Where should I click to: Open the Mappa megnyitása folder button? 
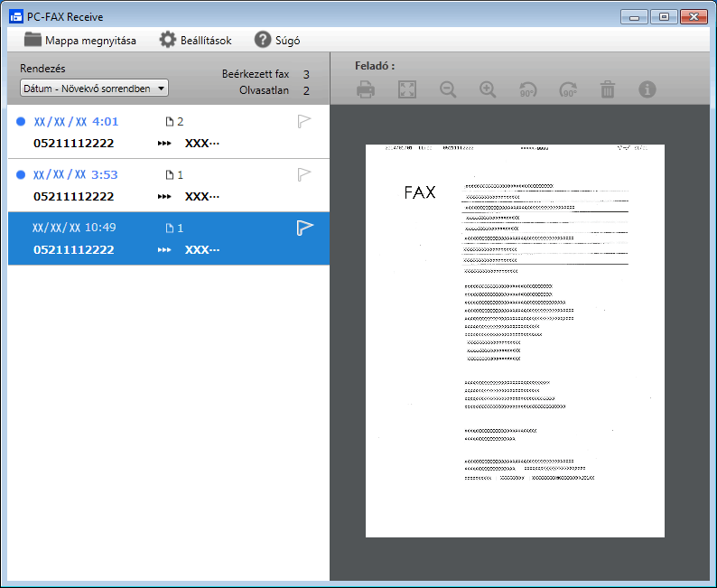(x=80, y=41)
